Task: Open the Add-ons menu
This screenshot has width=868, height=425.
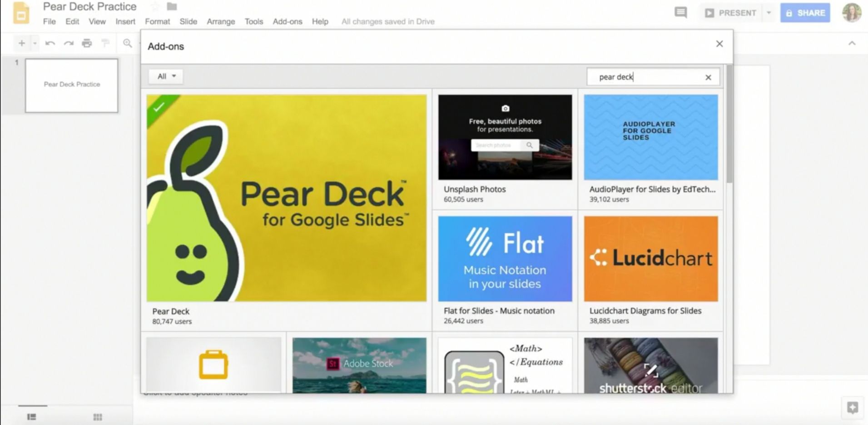Action: coord(288,21)
